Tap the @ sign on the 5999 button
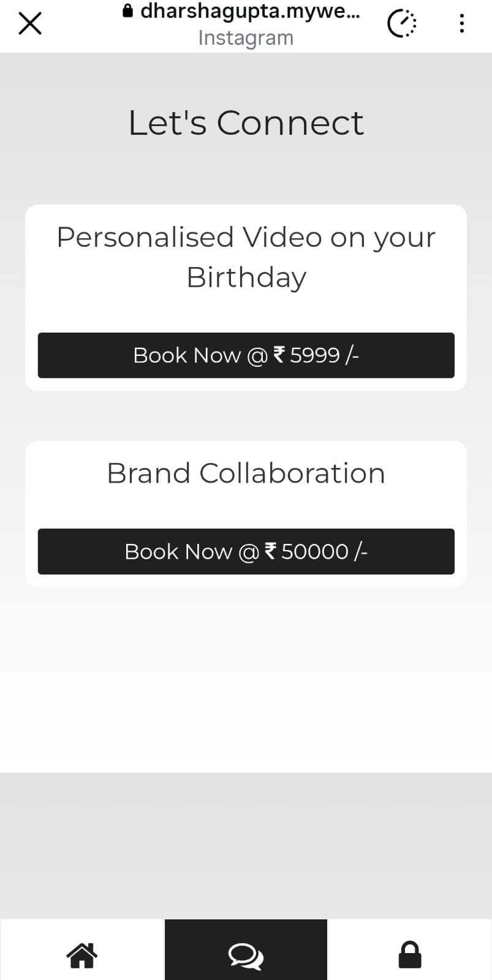Screen dimensions: 492x980 click(x=257, y=356)
